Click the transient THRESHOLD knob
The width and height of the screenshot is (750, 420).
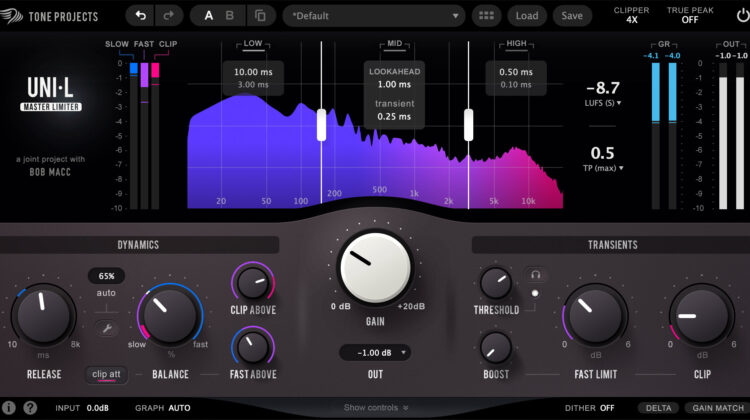click(x=496, y=283)
